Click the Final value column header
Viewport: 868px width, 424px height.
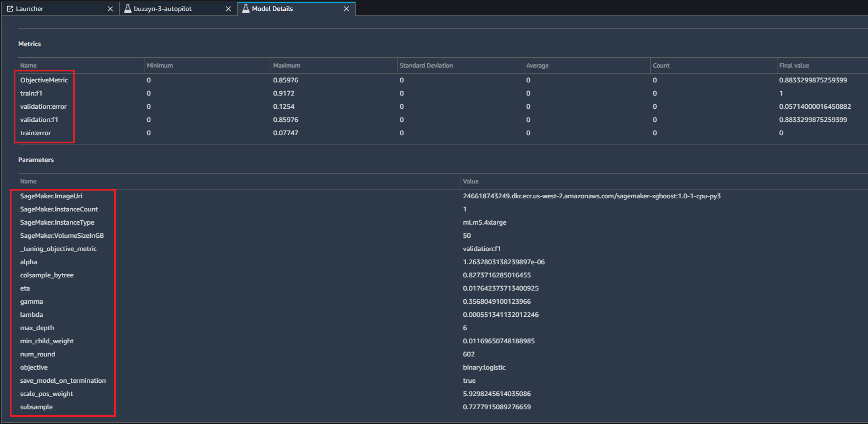pos(794,65)
